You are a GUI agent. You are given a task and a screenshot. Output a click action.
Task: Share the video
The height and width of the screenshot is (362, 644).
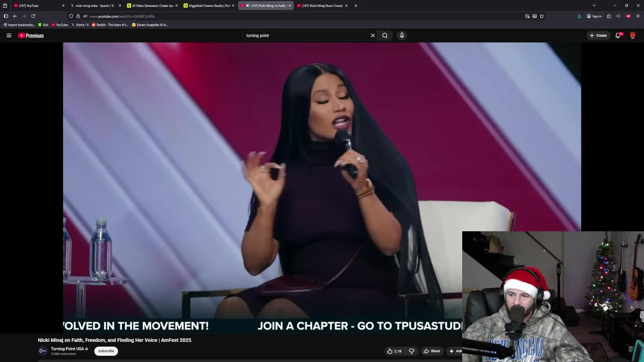432,351
